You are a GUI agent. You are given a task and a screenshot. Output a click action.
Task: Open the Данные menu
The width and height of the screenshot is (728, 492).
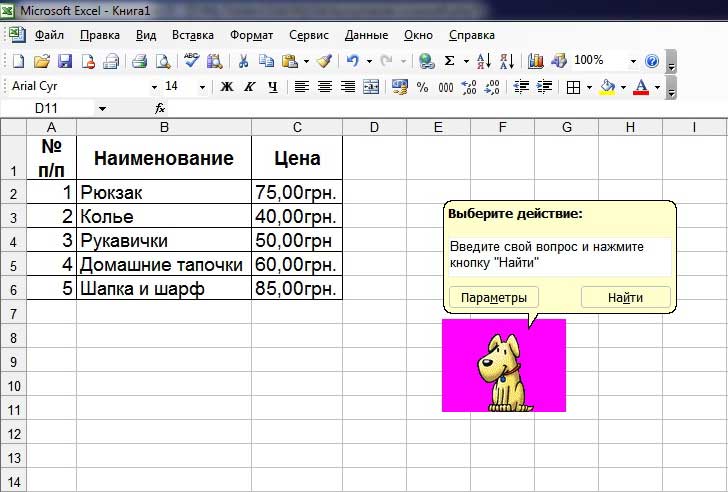tap(366, 35)
